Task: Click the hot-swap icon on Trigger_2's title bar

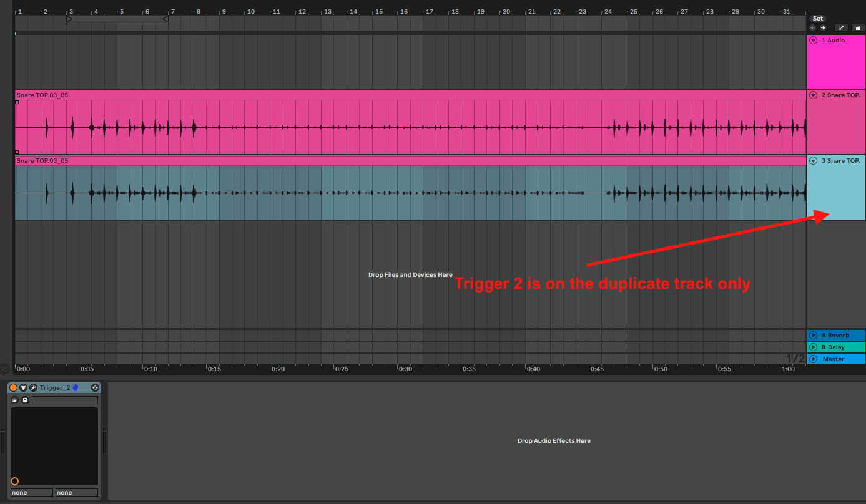Action: (95, 387)
